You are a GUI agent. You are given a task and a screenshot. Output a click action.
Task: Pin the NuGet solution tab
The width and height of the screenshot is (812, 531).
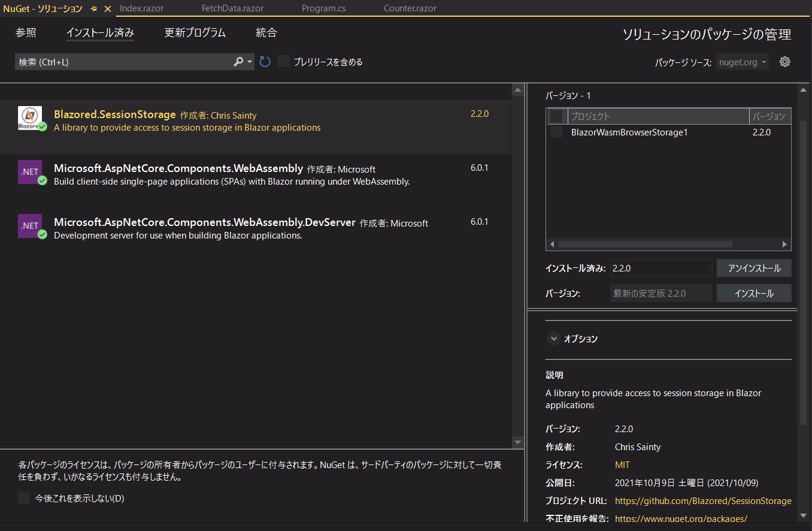coord(94,9)
